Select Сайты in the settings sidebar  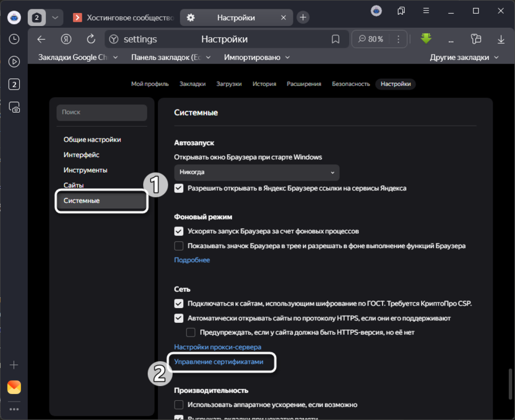[x=73, y=185]
